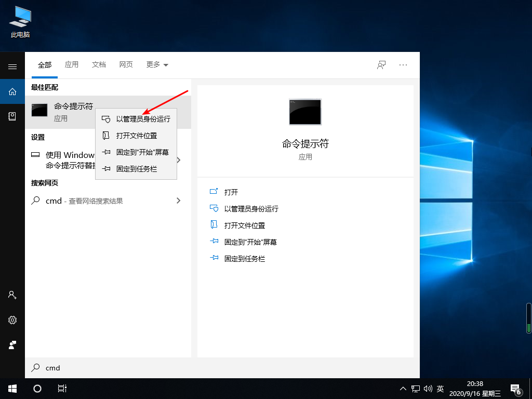Click 以管理员身份运行 in the right panel

(250, 208)
